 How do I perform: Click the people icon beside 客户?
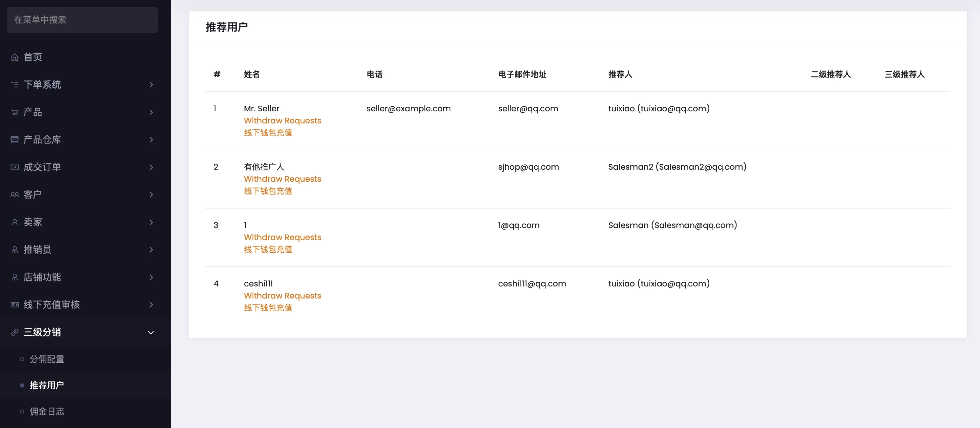pos(14,195)
